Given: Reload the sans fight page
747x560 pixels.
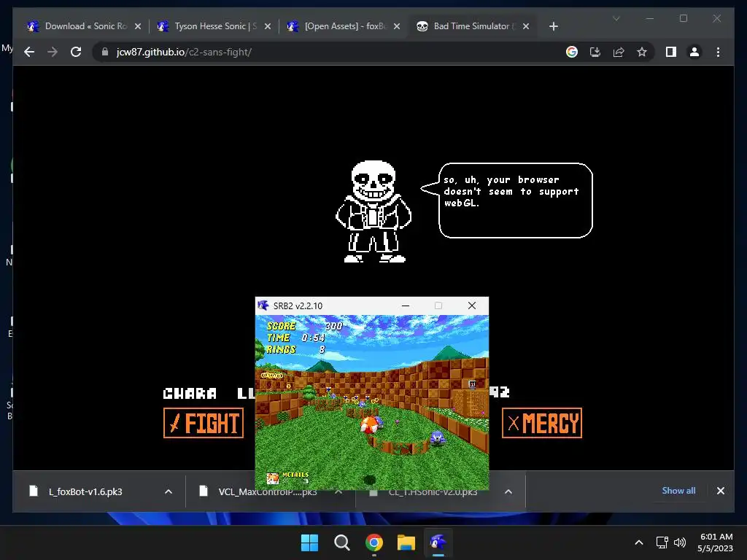Looking at the screenshot, I should pos(76,52).
